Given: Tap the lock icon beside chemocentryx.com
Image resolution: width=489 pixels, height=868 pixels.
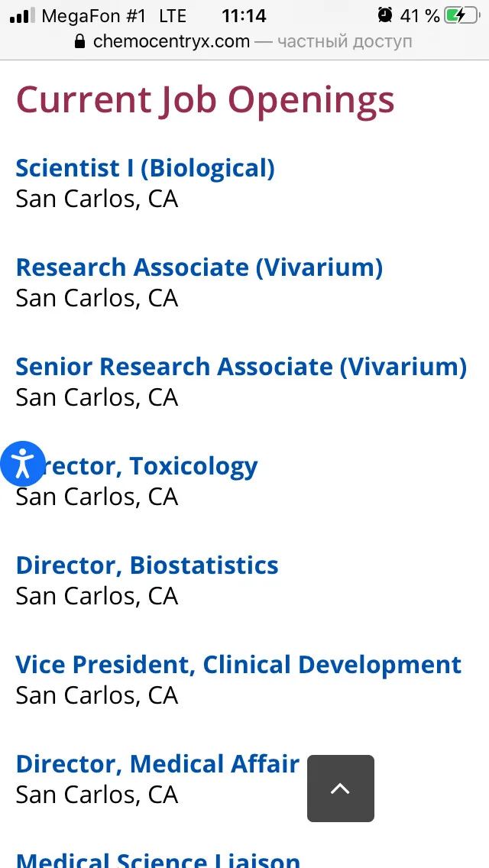Looking at the screenshot, I should (x=80, y=41).
